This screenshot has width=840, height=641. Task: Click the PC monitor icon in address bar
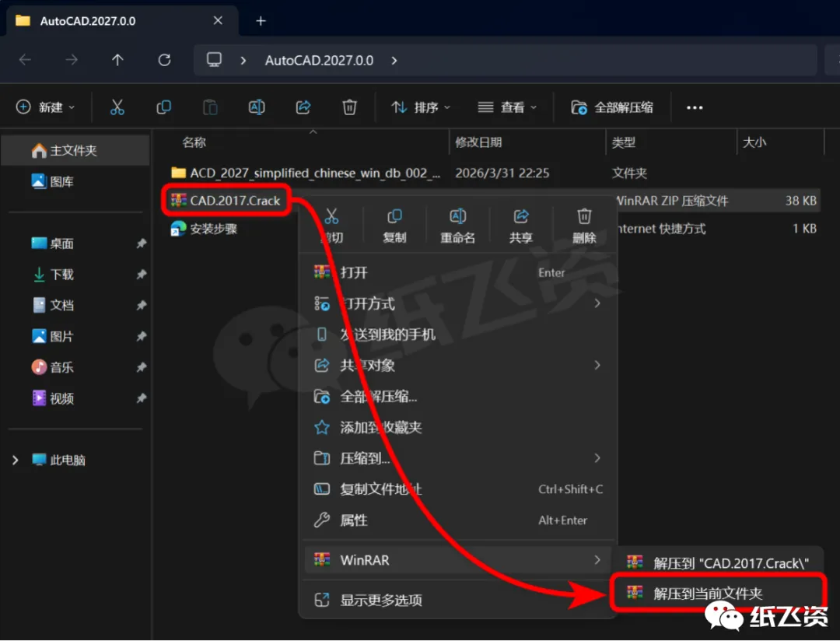(x=215, y=59)
